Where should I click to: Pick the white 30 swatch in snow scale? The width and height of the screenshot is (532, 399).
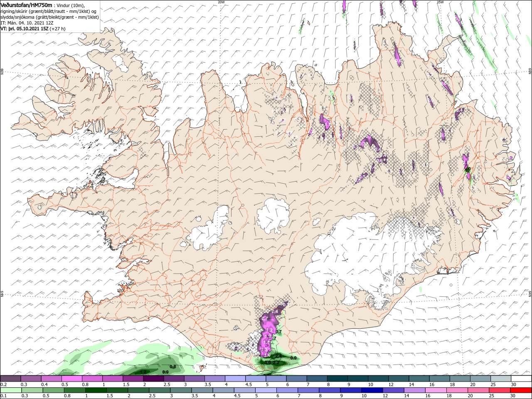[522, 379]
